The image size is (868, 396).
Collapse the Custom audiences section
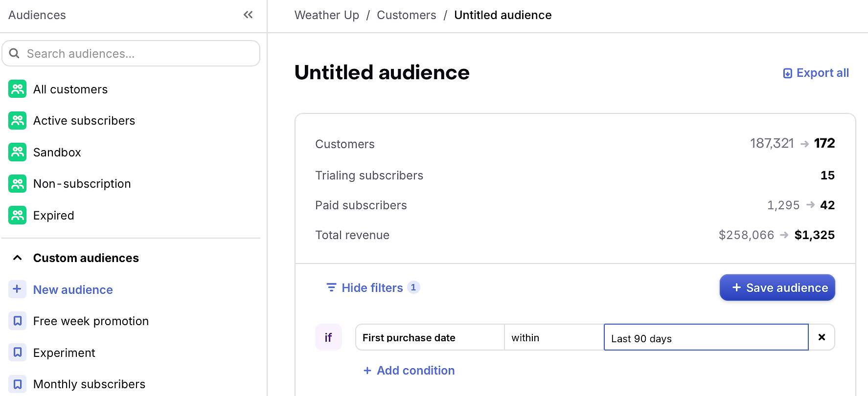(x=18, y=258)
